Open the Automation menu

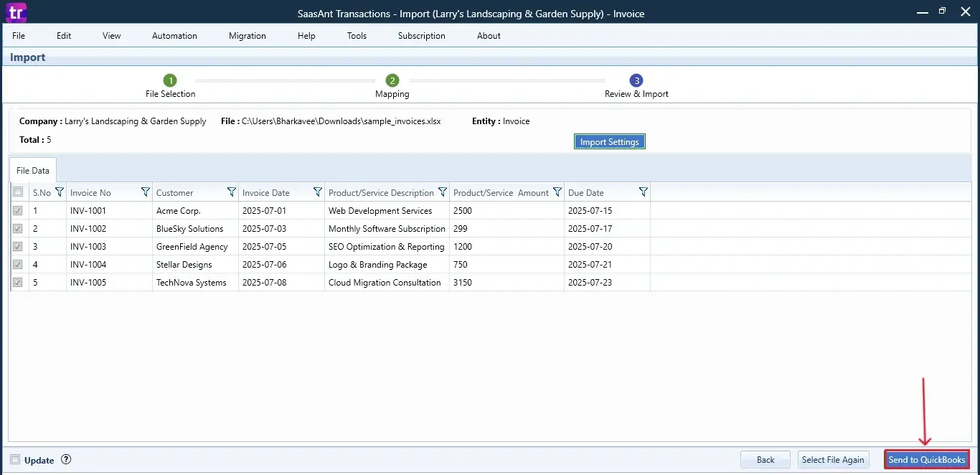click(x=174, y=36)
